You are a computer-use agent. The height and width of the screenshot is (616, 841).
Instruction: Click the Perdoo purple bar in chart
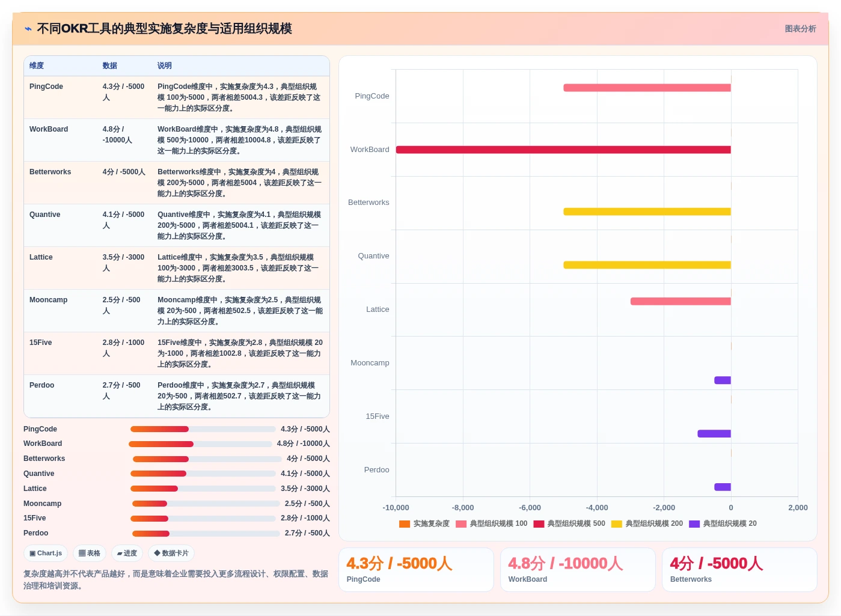[723, 487]
